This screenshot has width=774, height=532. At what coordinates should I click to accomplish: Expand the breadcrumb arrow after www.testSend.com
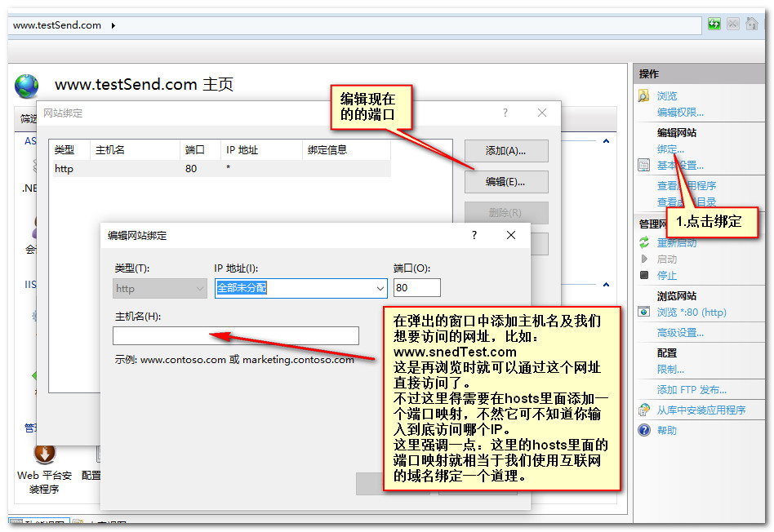click(x=113, y=25)
